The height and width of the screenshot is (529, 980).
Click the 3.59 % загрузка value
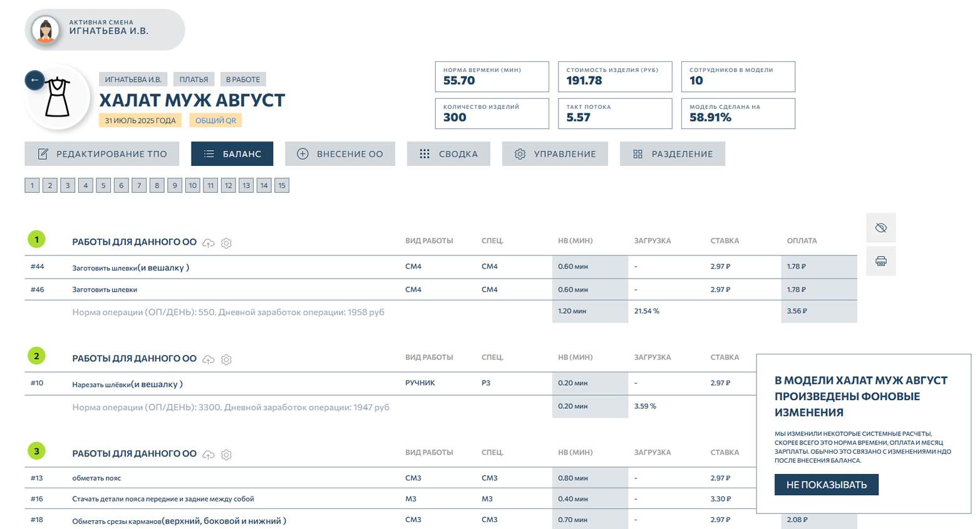tap(645, 406)
